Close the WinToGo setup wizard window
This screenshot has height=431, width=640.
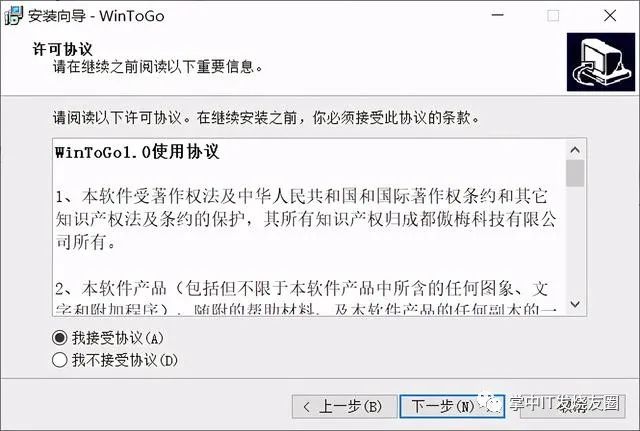click(610, 16)
